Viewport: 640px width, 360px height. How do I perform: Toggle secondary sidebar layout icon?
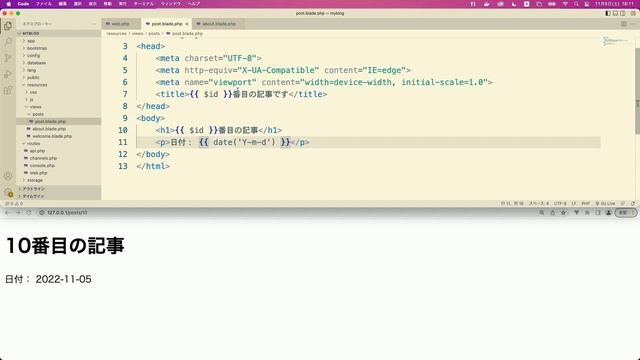(623, 13)
